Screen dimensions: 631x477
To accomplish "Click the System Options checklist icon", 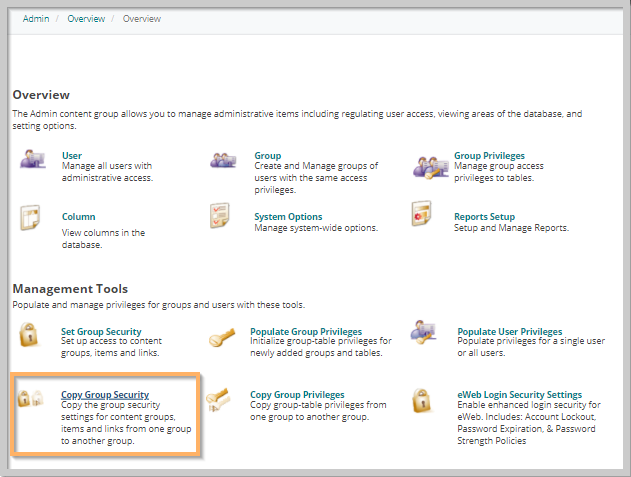I will pos(220,215).
